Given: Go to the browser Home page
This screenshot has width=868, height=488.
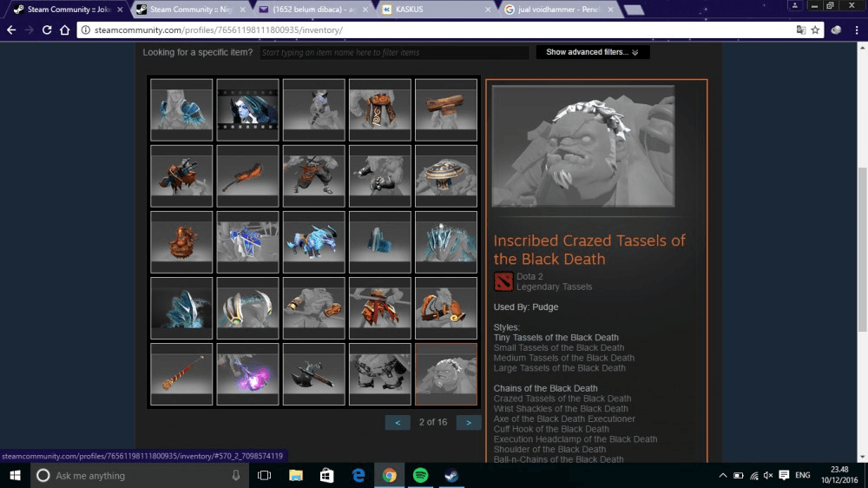Looking at the screenshot, I should point(65,30).
